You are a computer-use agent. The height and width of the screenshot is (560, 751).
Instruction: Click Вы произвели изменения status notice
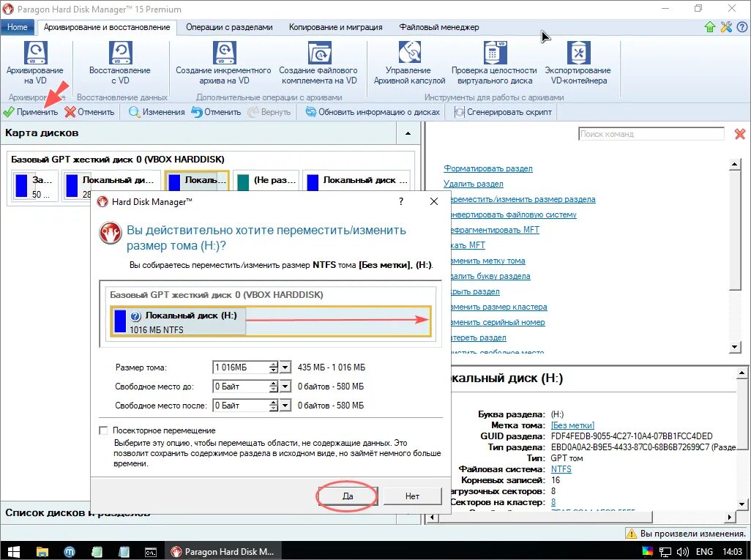[x=687, y=534]
